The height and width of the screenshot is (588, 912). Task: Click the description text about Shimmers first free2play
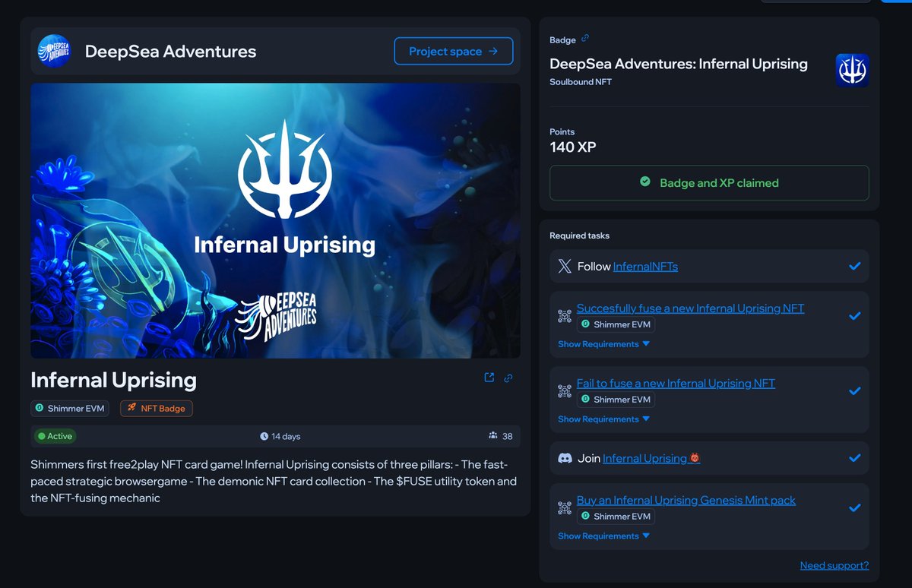(x=274, y=481)
